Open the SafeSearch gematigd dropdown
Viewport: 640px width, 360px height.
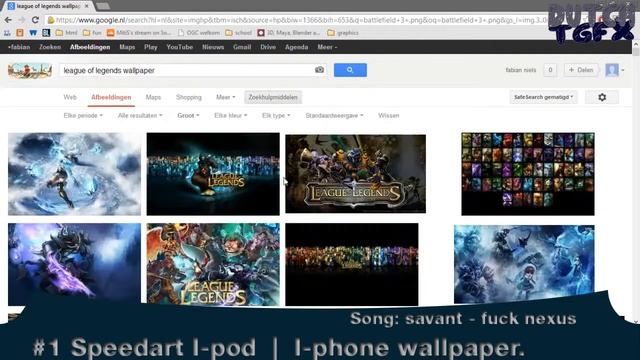click(x=543, y=97)
